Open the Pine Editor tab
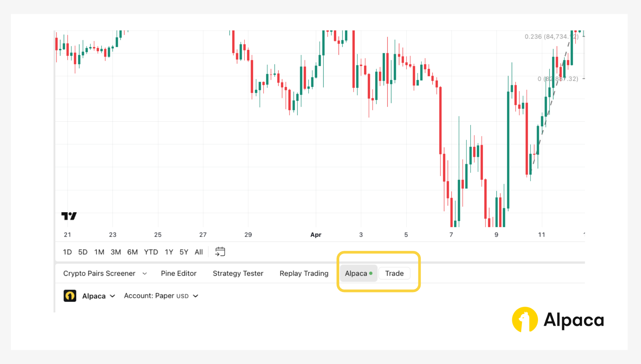The image size is (641, 364). click(x=179, y=273)
